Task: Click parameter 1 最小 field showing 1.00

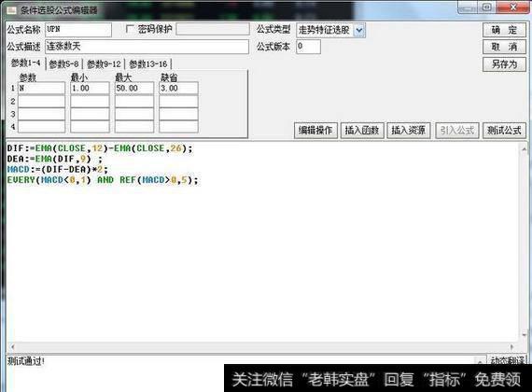Action: click(90, 89)
